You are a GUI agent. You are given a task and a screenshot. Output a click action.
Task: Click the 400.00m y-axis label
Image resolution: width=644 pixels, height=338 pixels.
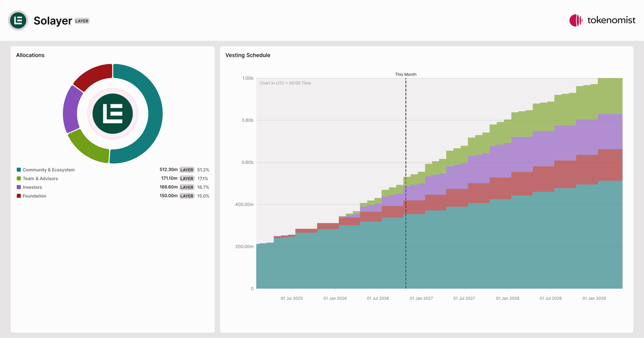coord(244,204)
